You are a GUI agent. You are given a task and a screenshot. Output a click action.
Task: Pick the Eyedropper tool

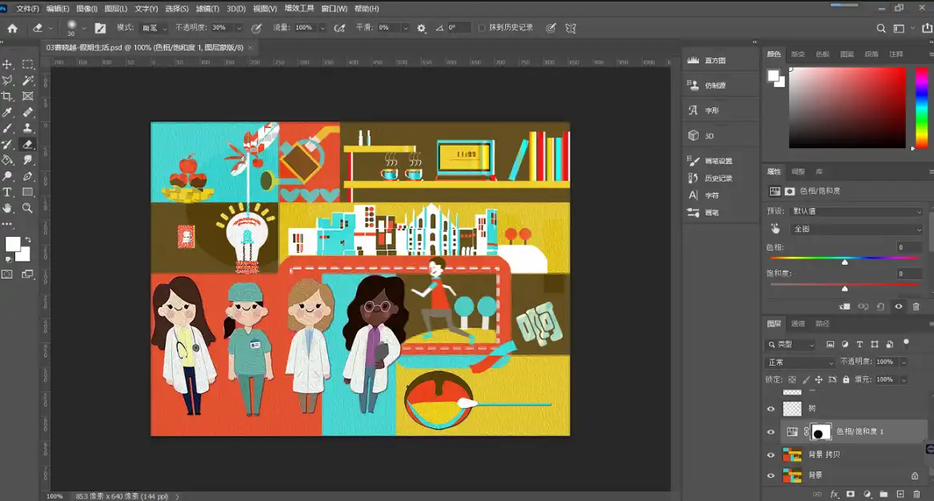pos(8,112)
